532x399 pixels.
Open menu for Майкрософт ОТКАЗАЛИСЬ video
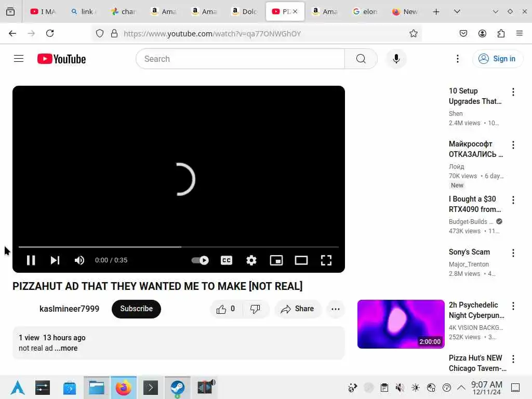click(x=513, y=145)
